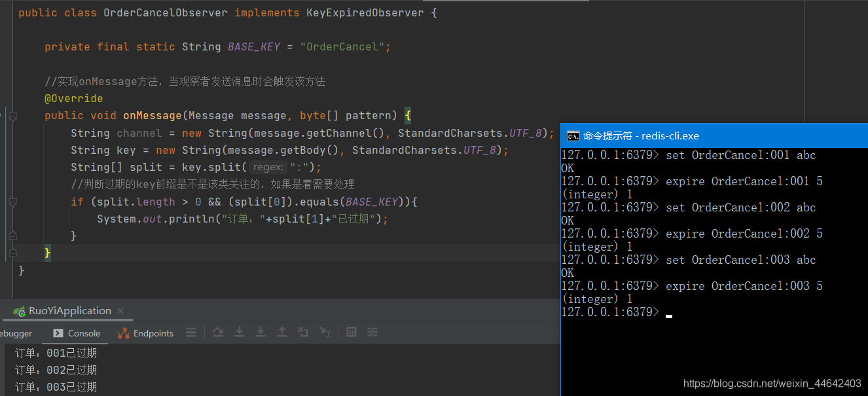Click the KeyExpiredObserver interface name
Image resolution: width=868 pixels, height=396 pixels.
coord(365,13)
